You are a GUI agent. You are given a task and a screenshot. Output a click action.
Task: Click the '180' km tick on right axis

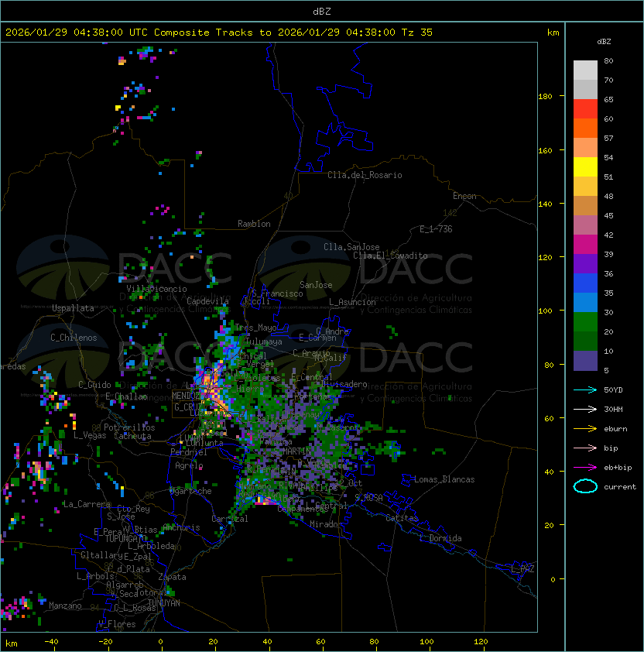[545, 96]
